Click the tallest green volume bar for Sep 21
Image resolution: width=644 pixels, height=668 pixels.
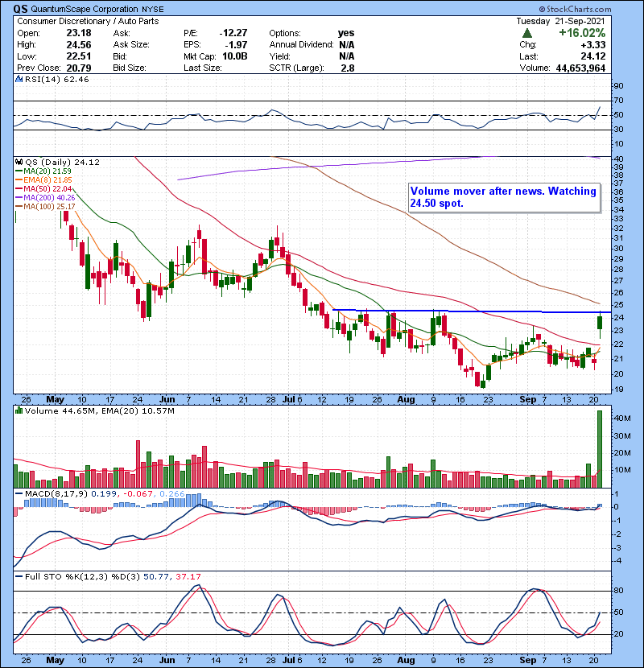[x=600, y=449]
